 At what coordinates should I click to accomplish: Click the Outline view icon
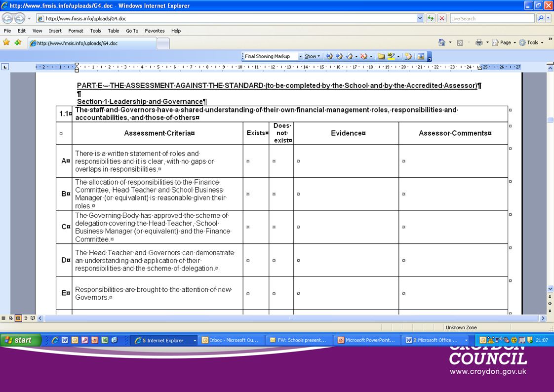[x=26, y=318]
